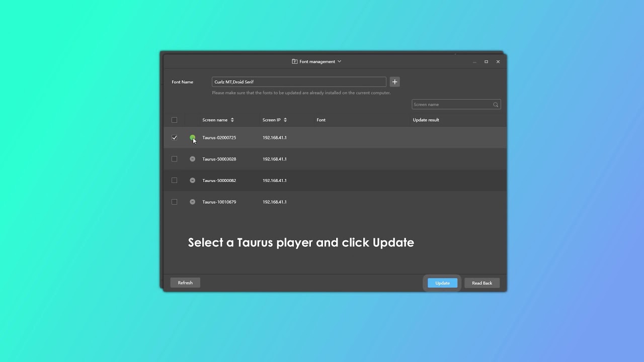Image resolution: width=644 pixels, height=362 pixels.
Task: Click the search magnifier in Screen name box
Action: pyautogui.click(x=496, y=105)
